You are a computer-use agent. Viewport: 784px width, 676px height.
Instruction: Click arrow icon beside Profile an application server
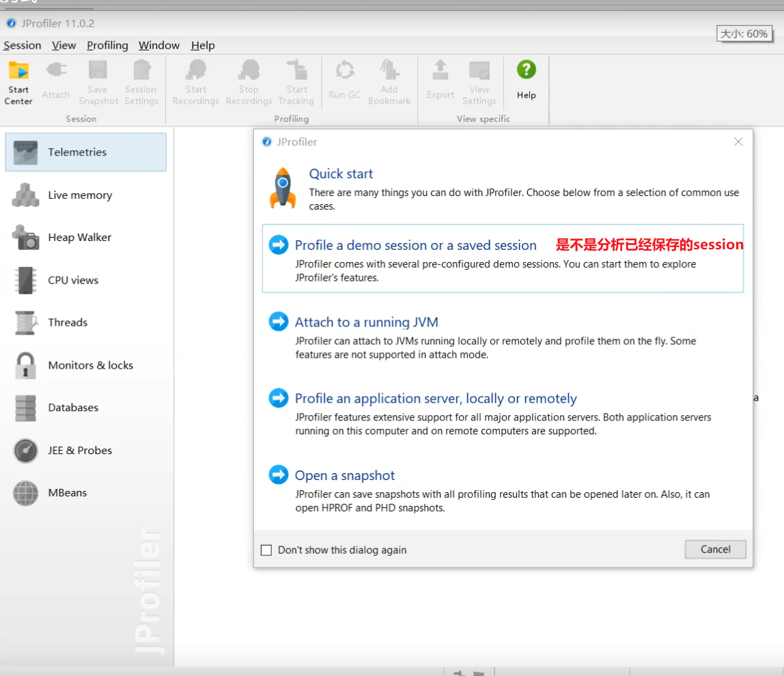[x=279, y=398]
